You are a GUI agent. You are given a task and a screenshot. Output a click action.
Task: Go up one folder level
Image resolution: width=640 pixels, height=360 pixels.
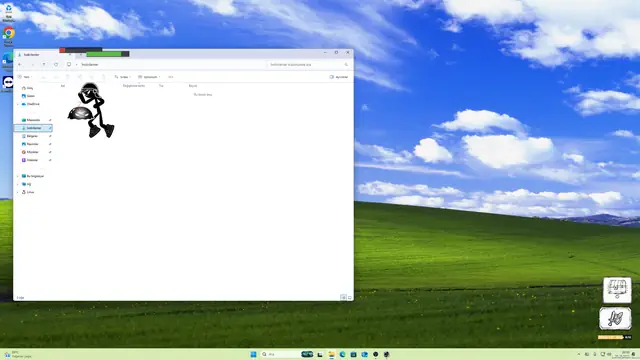(44, 64)
